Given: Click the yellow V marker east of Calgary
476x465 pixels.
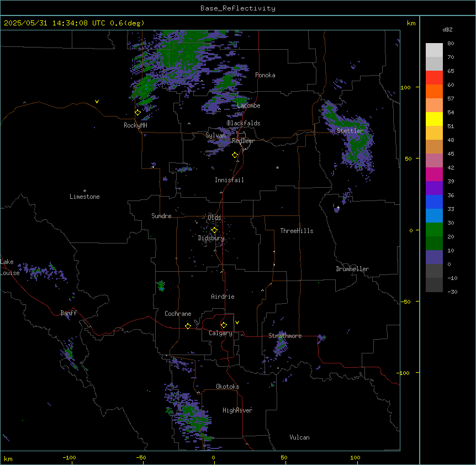Looking at the screenshot, I should point(237,323).
